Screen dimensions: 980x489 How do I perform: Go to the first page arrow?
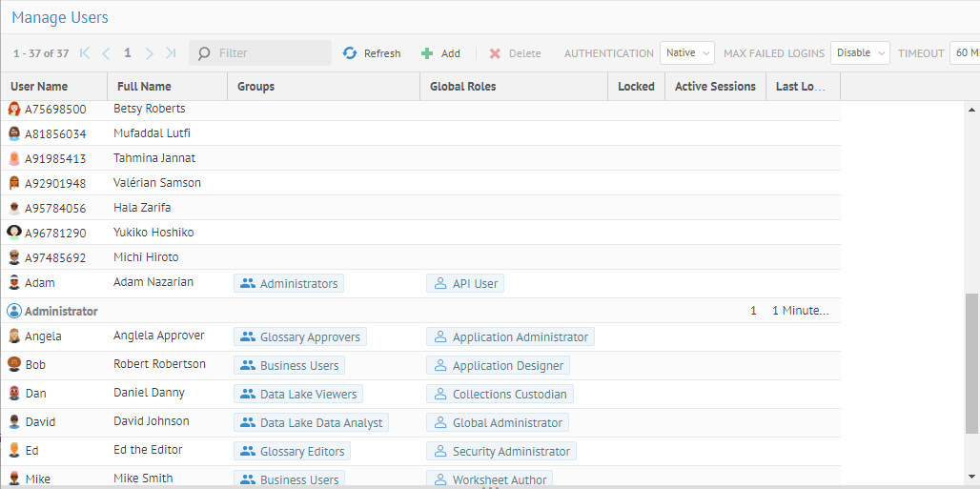[x=85, y=53]
